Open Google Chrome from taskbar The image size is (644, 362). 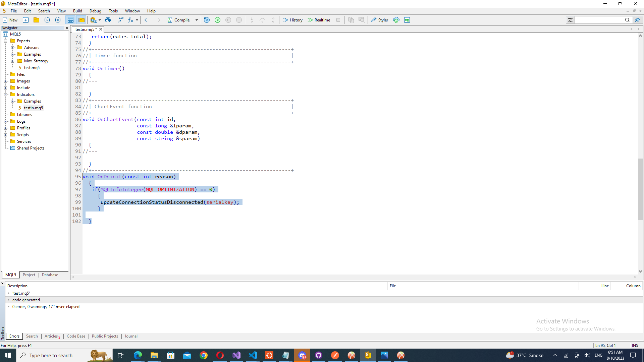point(204,355)
